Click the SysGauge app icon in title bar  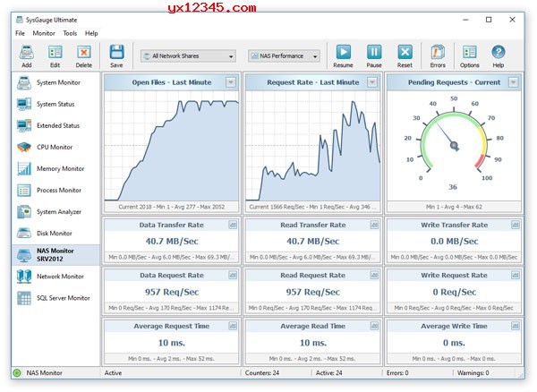20,20
